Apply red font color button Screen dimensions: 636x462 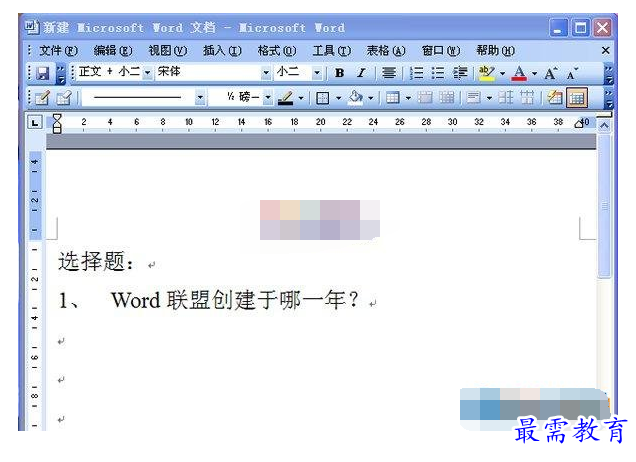tap(520, 73)
